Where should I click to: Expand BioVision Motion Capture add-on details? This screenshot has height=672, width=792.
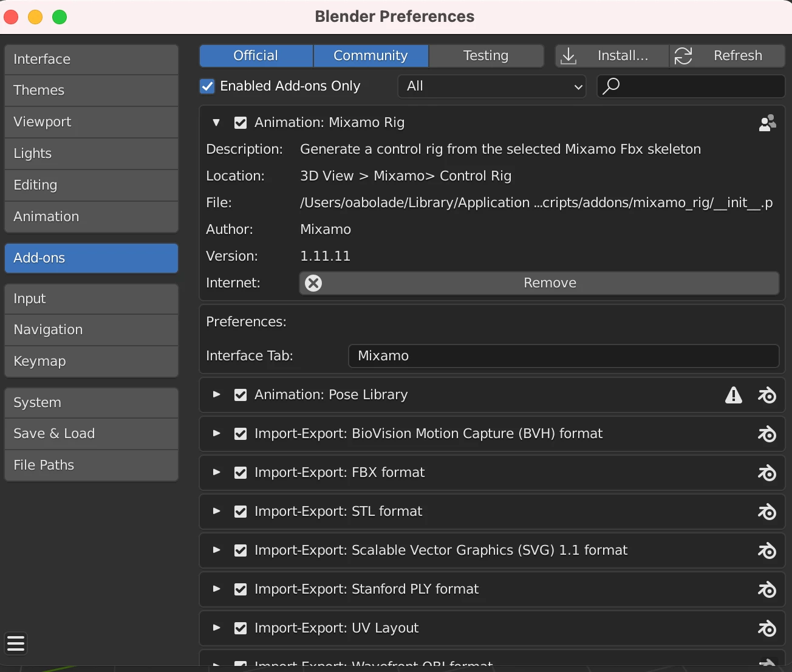pyautogui.click(x=216, y=434)
